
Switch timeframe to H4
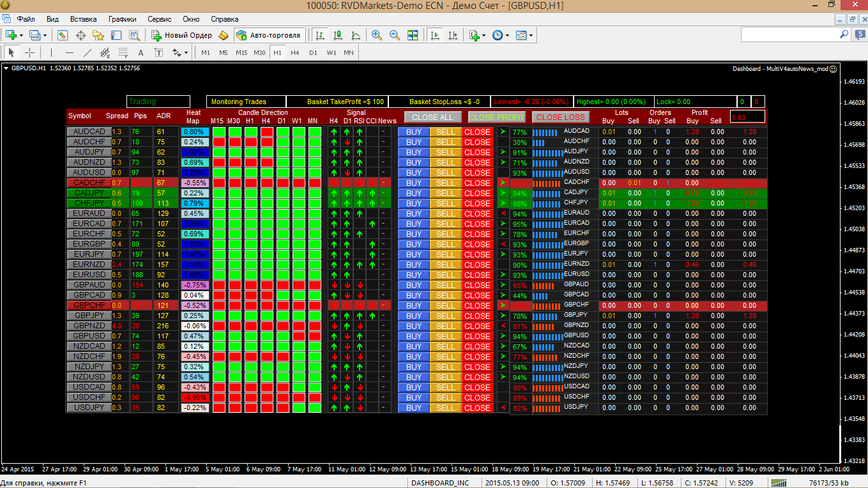295,52
